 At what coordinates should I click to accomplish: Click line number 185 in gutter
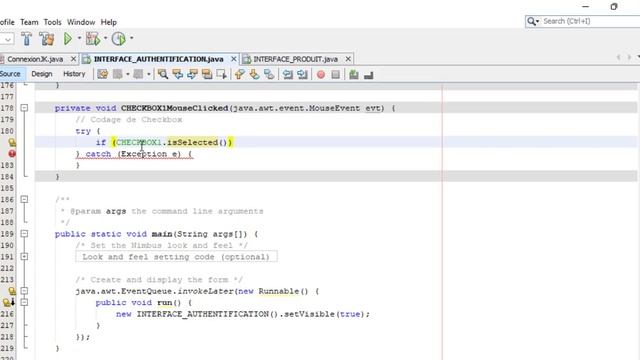[x=7, y=188]
